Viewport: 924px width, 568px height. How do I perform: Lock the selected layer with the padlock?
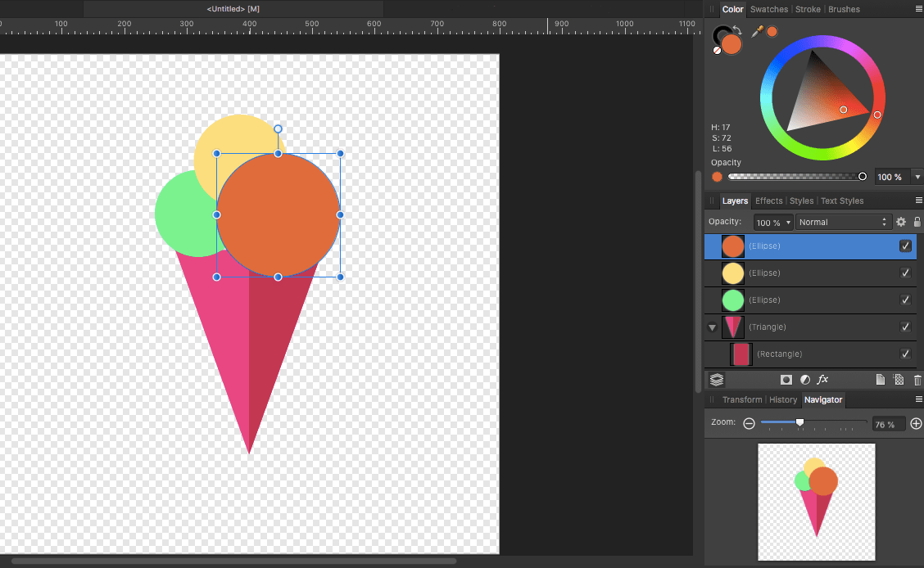coord(917,222)
